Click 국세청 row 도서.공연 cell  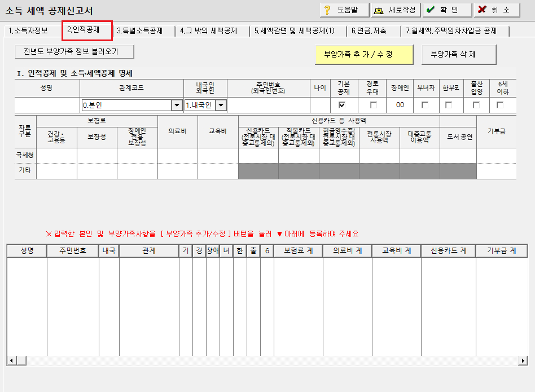point(458,156)
